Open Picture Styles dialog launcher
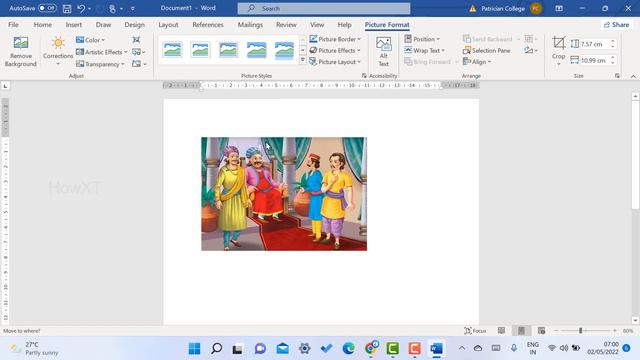 coord(364,76)
